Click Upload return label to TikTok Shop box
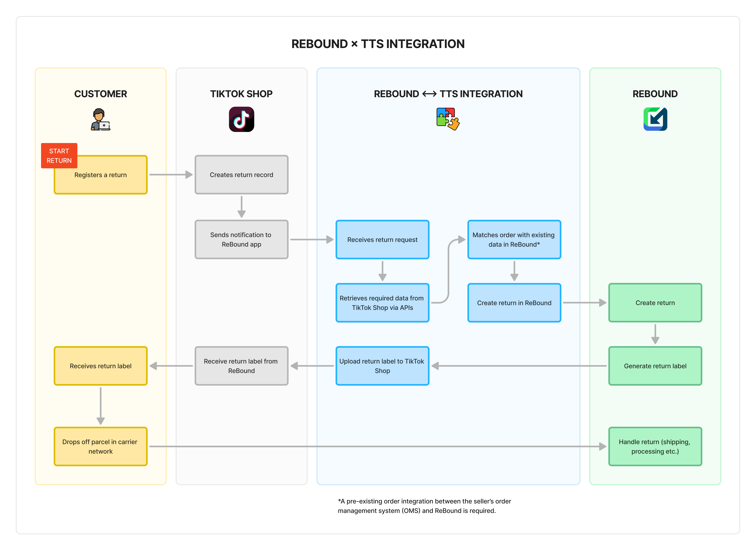Screen dimensions: 756x550 (382, 366)
